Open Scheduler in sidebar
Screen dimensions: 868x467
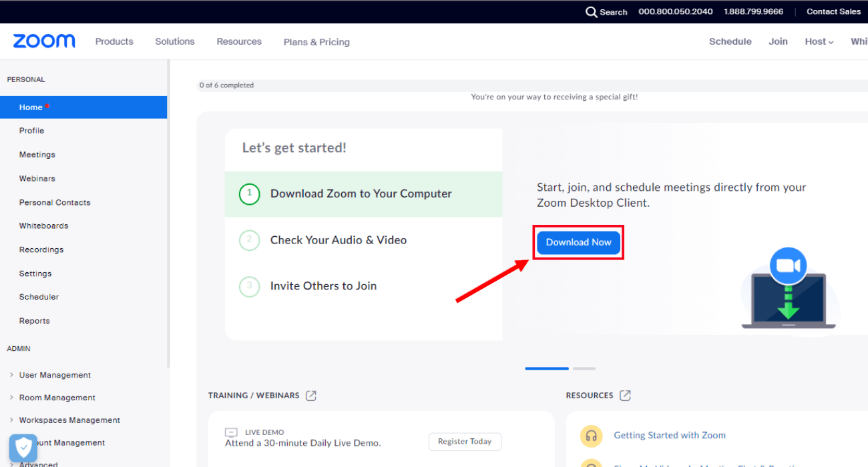point(39,298)
